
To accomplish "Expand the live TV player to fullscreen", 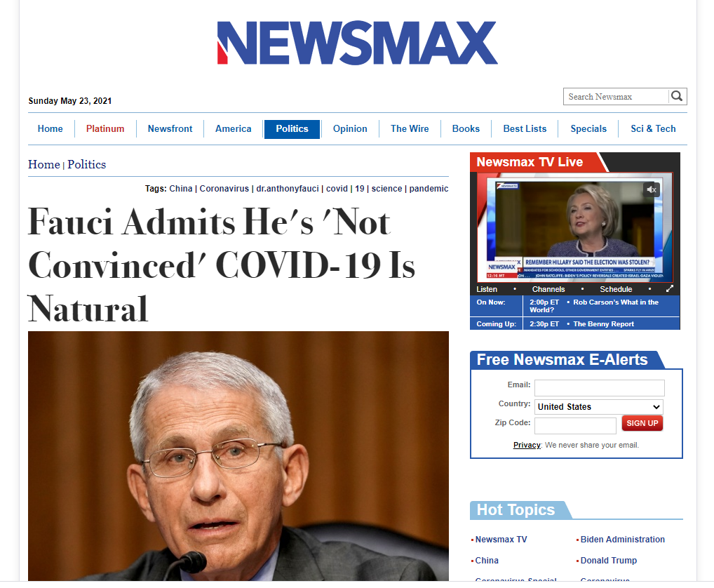I will (x=669, y=289).
